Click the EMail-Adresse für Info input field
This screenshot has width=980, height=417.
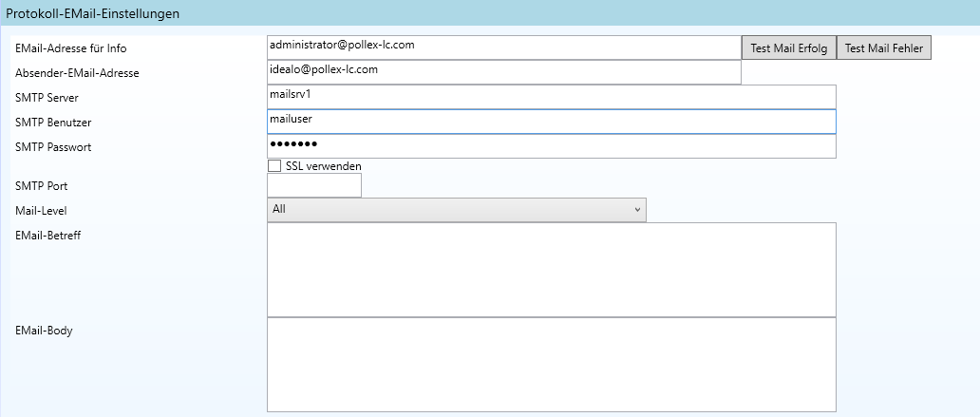(503, 47)
